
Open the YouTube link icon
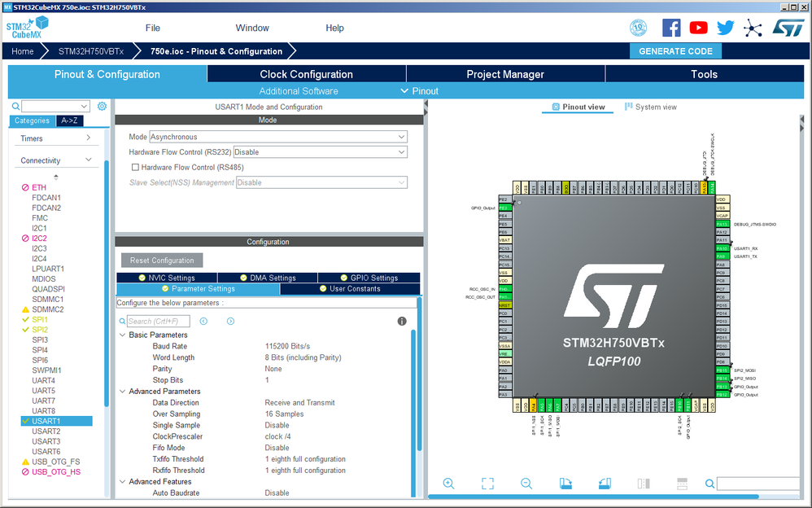[x=698, y=28]
